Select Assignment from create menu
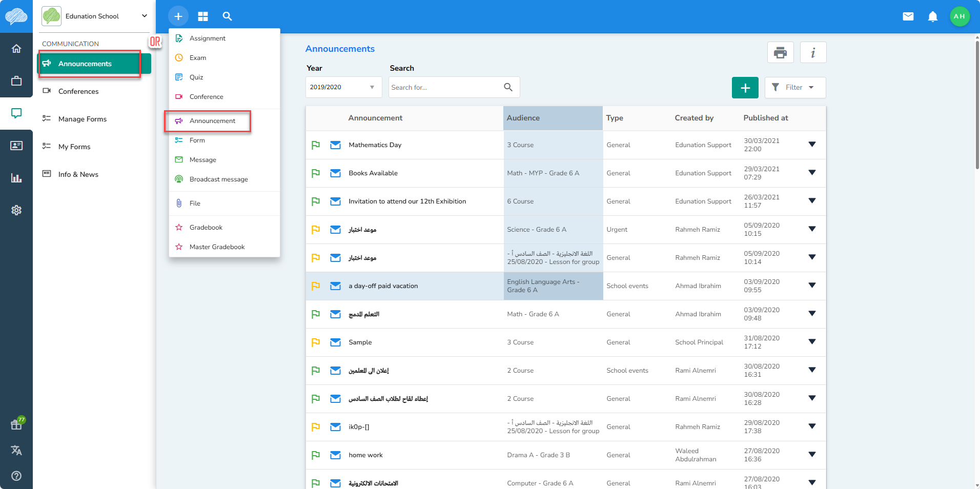The width and height of the screenshot is (980, 489). coord(224,38)
